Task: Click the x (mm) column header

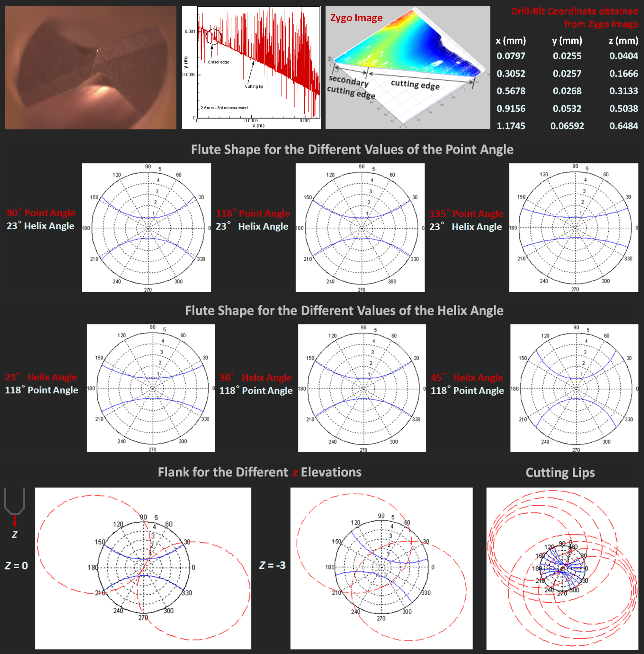Action: 511,41
